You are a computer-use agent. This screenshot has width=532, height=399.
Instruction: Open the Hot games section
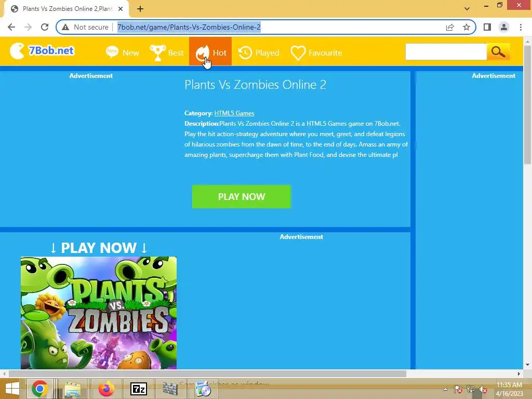click(x=210, y=51)
